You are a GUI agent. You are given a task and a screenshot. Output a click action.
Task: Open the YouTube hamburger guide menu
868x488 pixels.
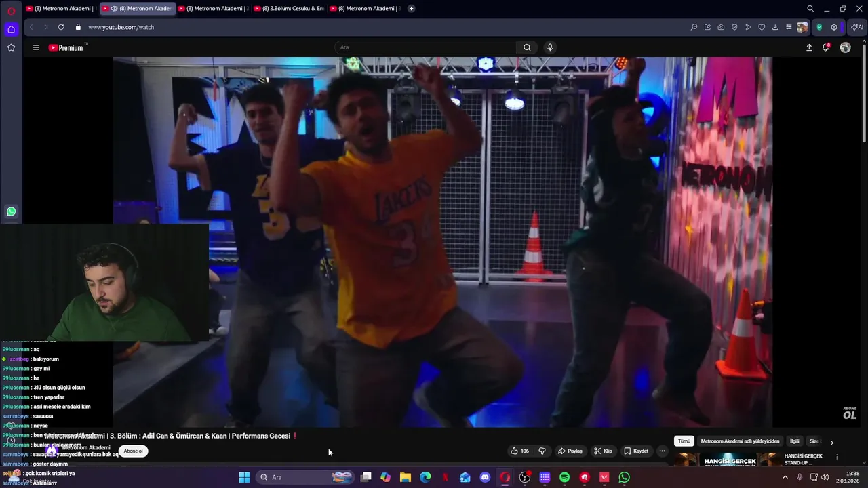click(x=36, y=47)
